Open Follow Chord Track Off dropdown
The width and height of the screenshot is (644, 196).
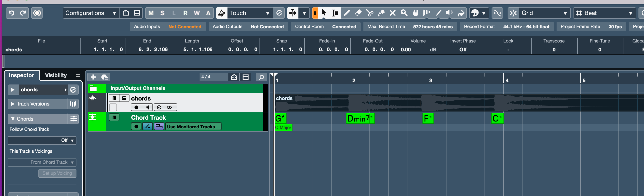coord(42,140)
